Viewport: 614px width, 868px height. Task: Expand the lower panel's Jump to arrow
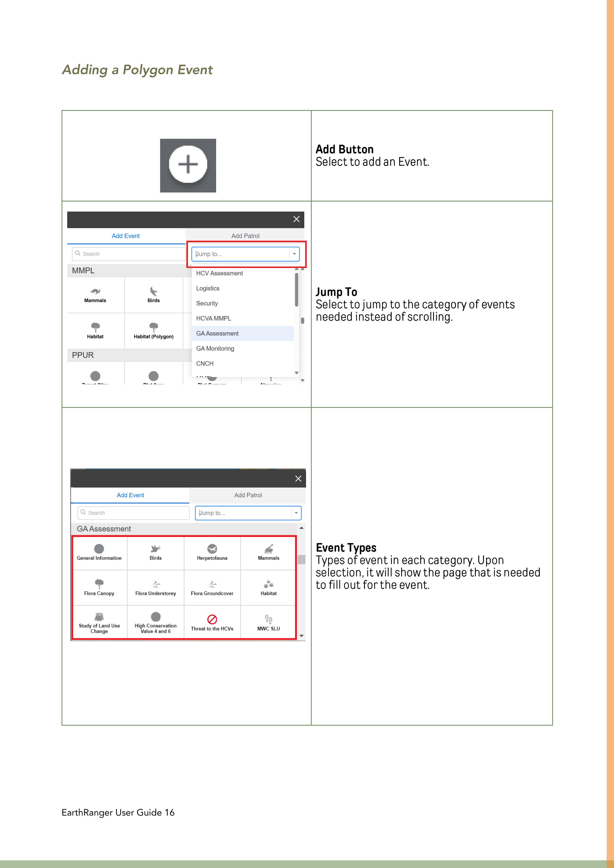click(296, 513)
